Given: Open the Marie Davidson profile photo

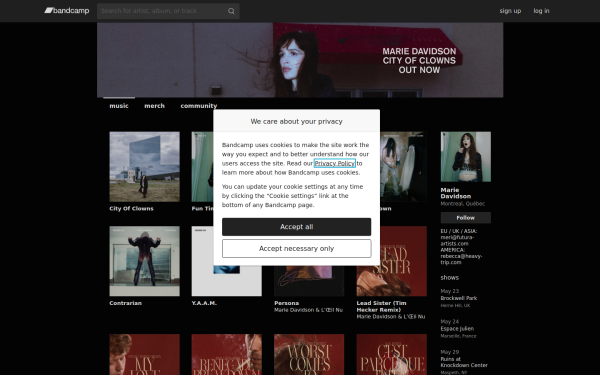Looking at the screenshot, I should 466,157.
